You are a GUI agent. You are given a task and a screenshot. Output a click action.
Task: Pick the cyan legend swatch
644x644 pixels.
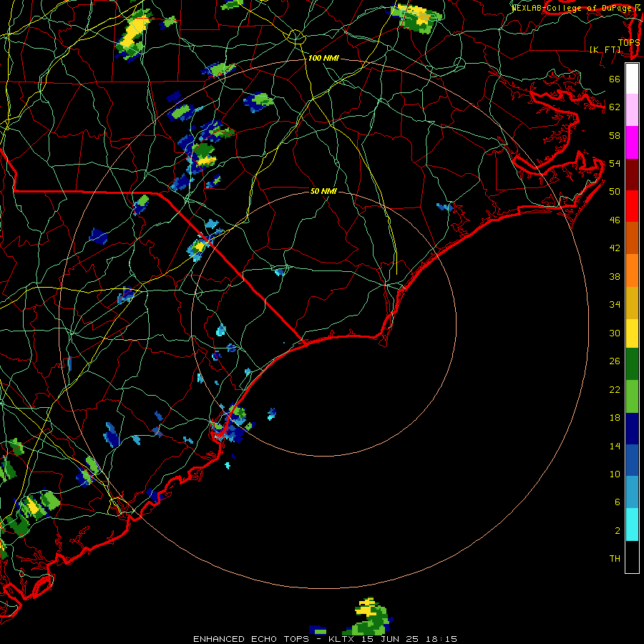[632, 524]
